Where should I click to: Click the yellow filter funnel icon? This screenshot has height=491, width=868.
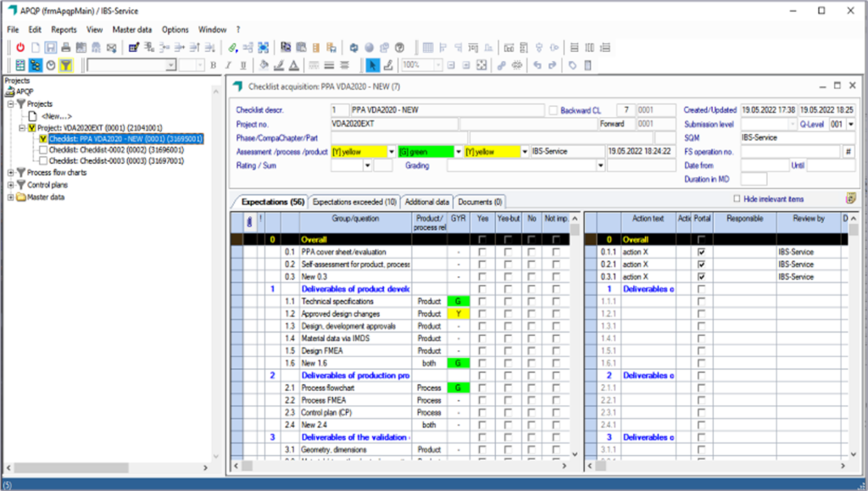(66, 65)
